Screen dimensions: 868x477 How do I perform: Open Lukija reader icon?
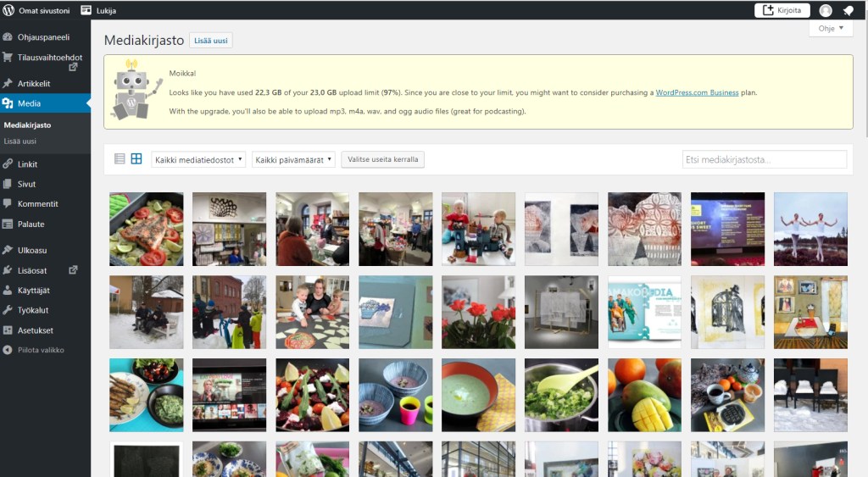(86, 10)
